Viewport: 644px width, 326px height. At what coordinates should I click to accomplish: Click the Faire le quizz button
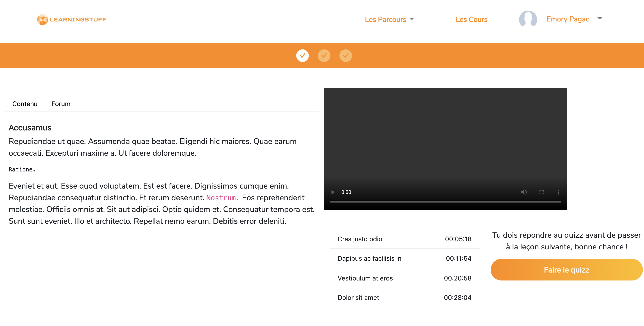click(x=566, y=270)
